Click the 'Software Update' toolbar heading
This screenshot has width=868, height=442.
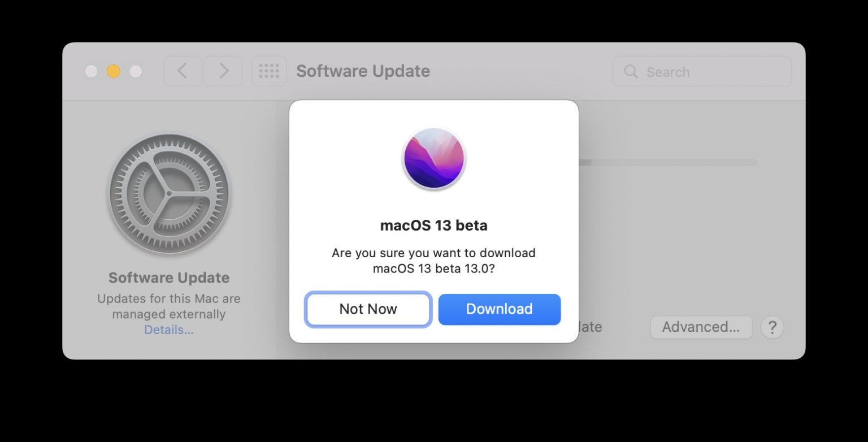coord(363,71)
